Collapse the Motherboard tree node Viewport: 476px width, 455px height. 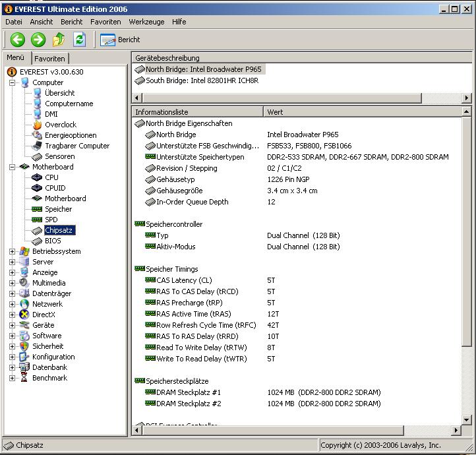click(x=12, y=167)
